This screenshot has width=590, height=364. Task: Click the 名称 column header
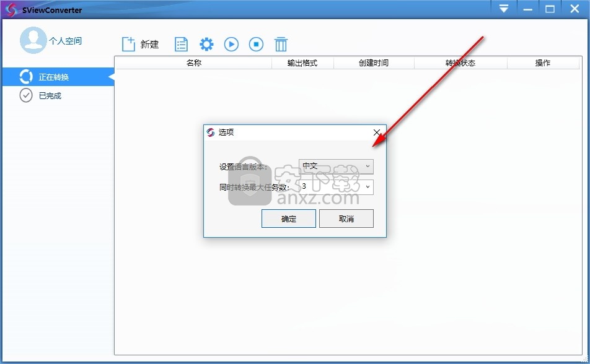click(x=194, y=63)
